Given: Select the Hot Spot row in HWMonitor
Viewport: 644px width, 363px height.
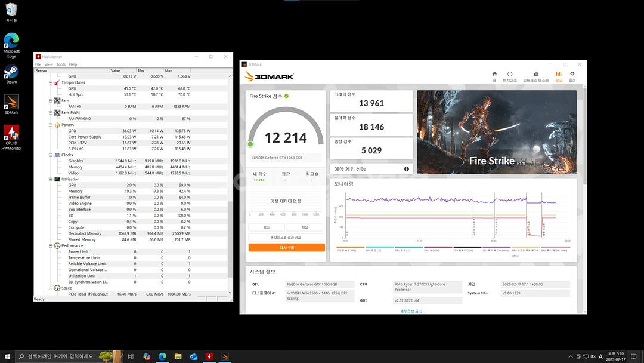Looking at the screenshot, I should 131,94.
